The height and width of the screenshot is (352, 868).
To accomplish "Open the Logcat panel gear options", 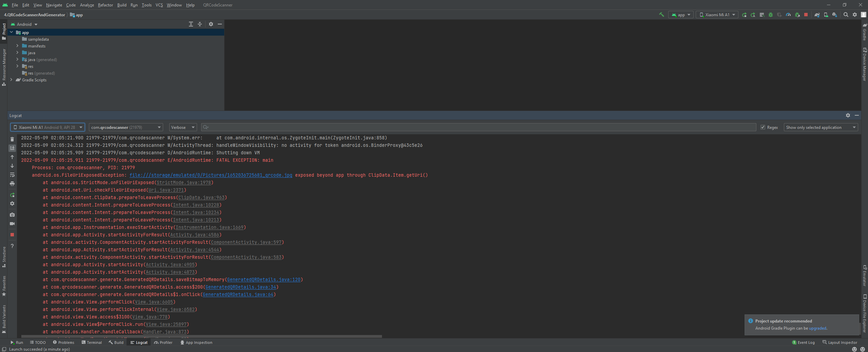I will coord(848,115).
